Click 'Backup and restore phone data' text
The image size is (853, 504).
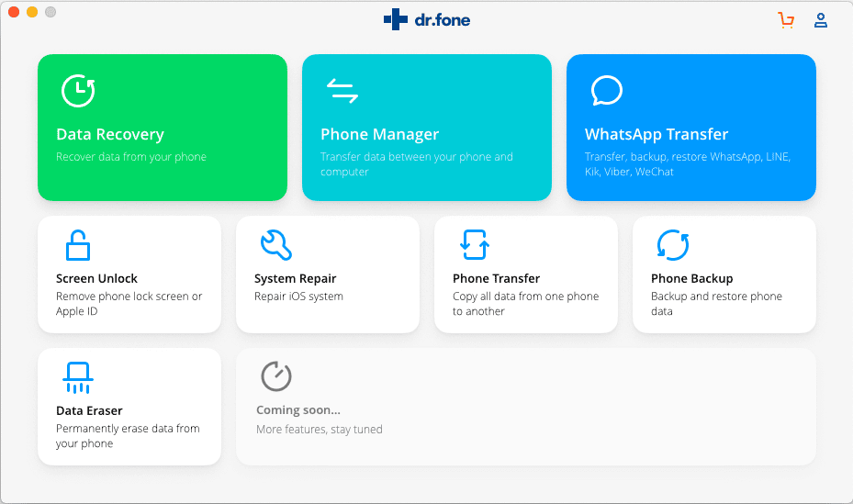[x=716, y=303]
